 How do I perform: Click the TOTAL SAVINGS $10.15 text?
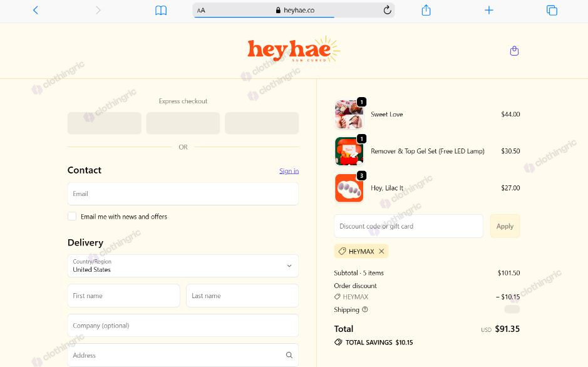[x=379, y=342]
